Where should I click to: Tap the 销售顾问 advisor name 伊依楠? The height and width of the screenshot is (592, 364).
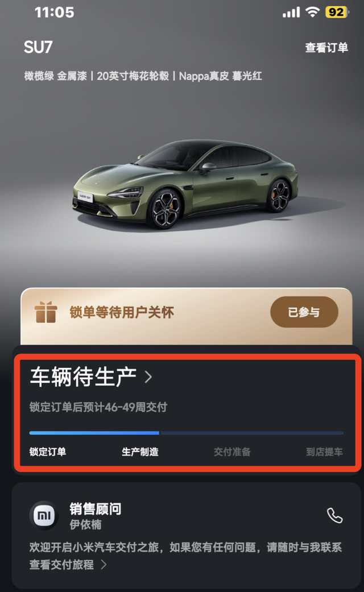coord(85,525)
